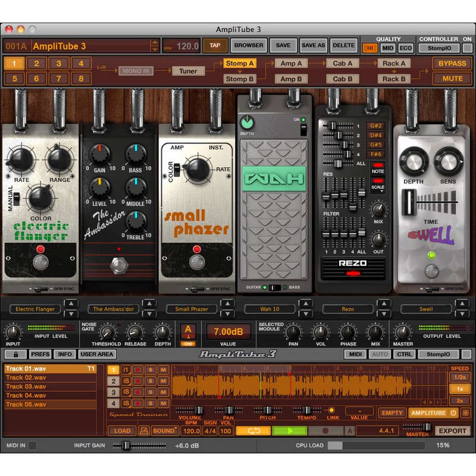Click the LOAD button
Image resolution: width=476 pixels, height=476 pixels.
tap(122, 431)
